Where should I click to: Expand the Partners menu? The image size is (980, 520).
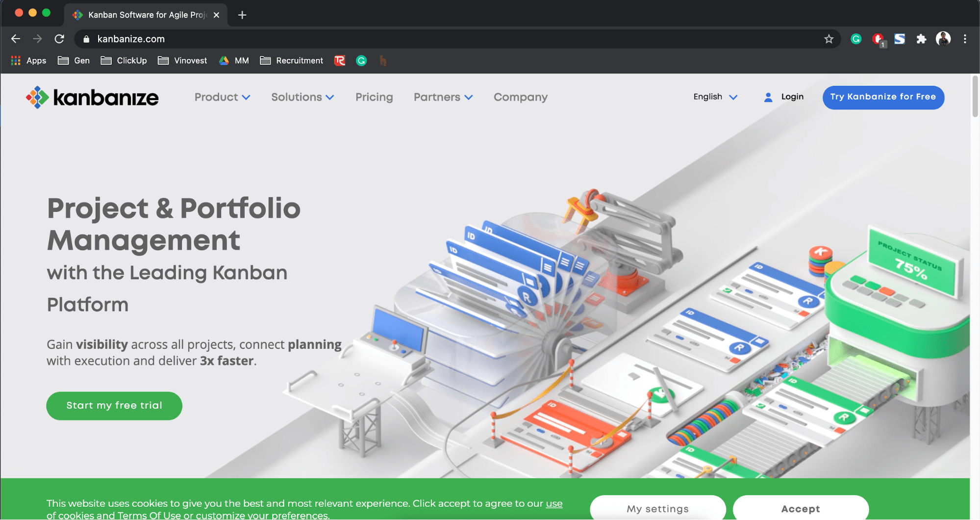(x=443, y=97)
